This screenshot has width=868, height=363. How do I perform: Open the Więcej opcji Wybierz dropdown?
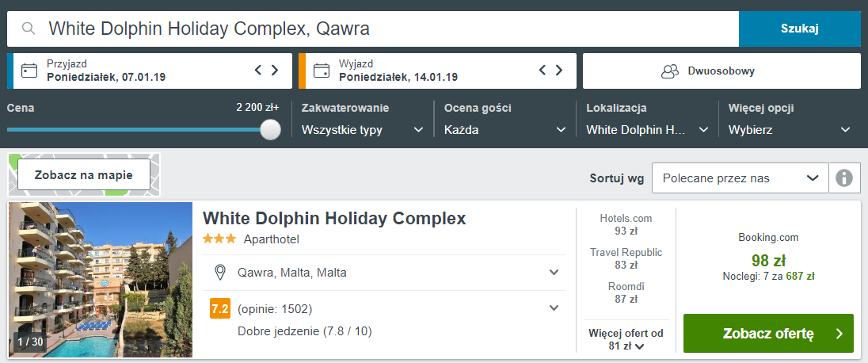[x=790, y=130]
